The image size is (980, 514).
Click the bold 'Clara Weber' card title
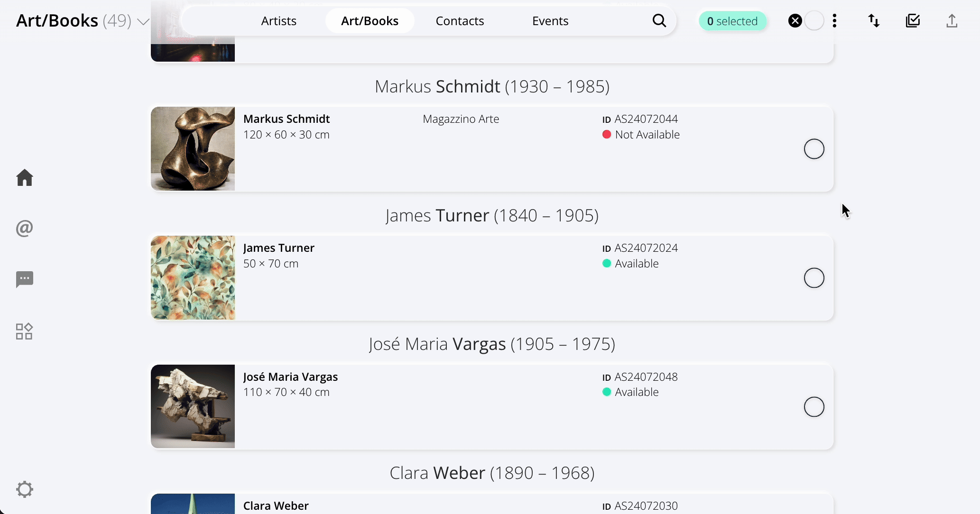pos(276,506)
